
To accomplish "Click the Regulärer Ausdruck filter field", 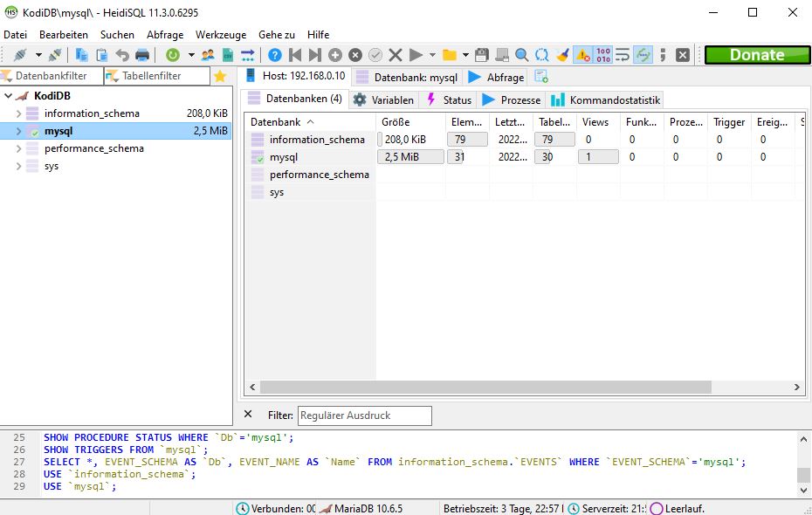I will 365,415.
